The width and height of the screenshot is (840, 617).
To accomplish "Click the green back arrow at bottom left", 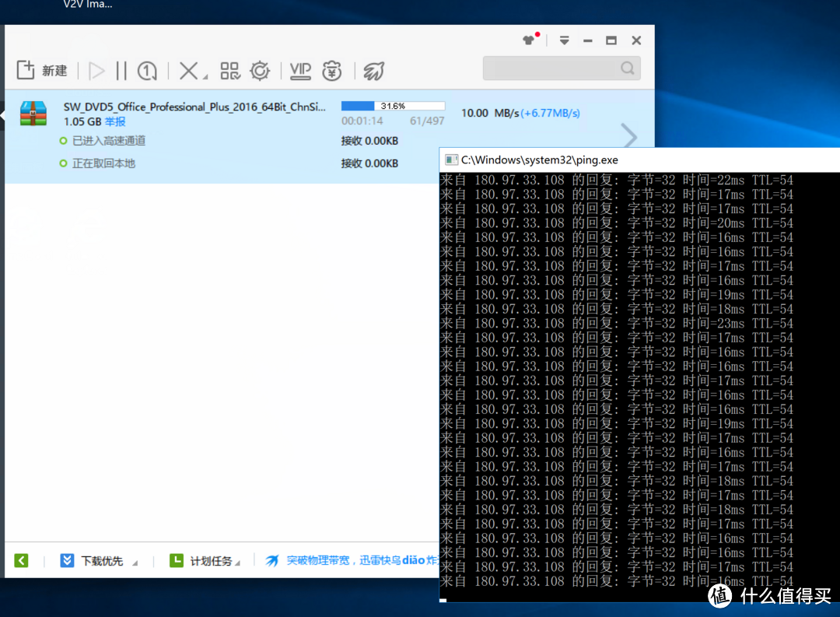I will [22, 561].
